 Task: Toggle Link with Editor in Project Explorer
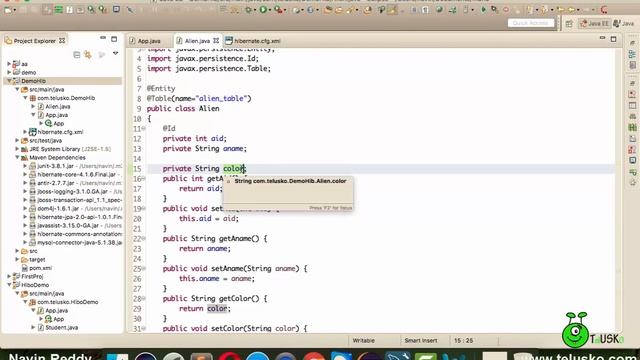click(x=88, y=54)
